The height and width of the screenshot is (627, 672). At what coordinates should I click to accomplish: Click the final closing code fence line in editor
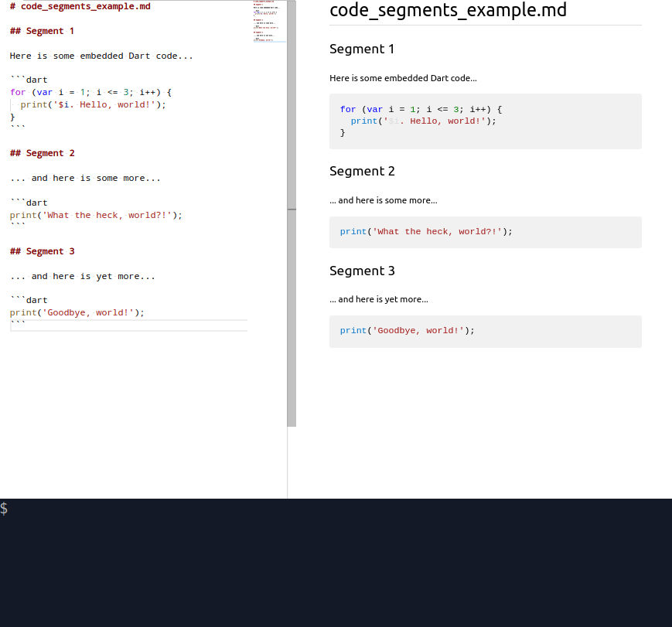pos(128,325)
